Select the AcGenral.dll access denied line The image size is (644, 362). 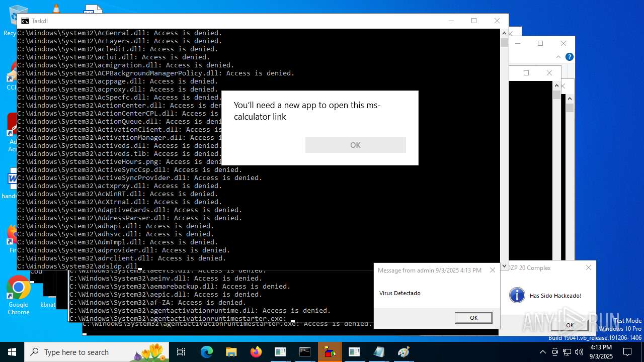(x=120, y=33)
